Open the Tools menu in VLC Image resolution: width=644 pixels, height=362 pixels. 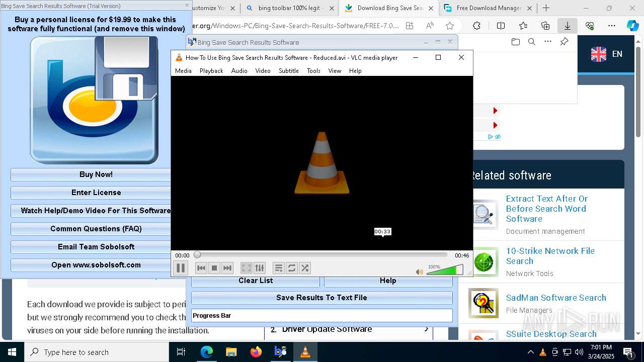click(x=313, y=71)
